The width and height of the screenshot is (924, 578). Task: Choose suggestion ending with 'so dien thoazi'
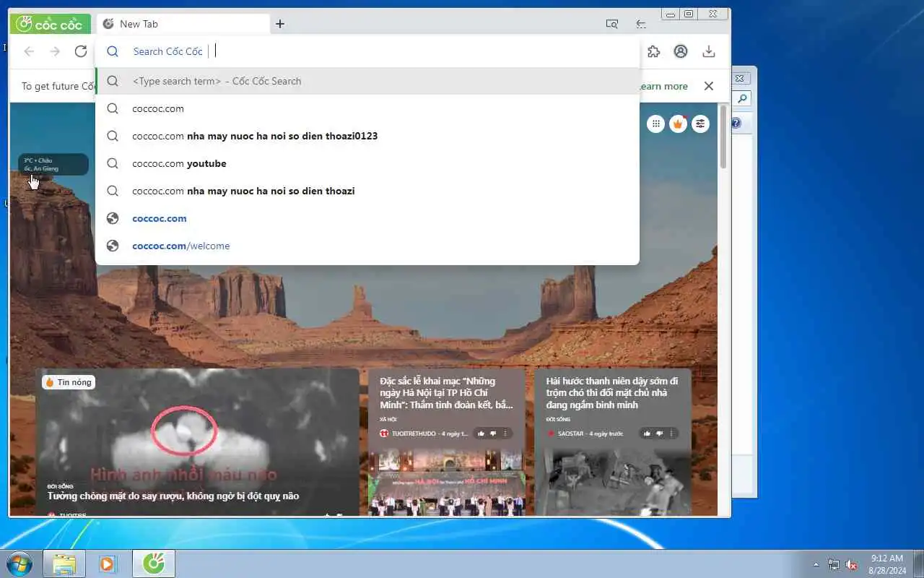click(x=367, y=191)
